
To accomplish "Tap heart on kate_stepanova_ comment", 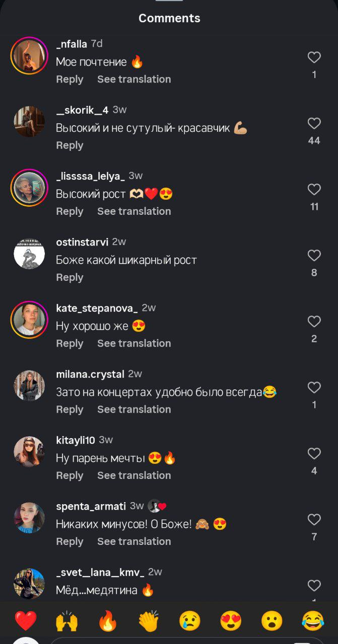I will (x=314, y=321).
